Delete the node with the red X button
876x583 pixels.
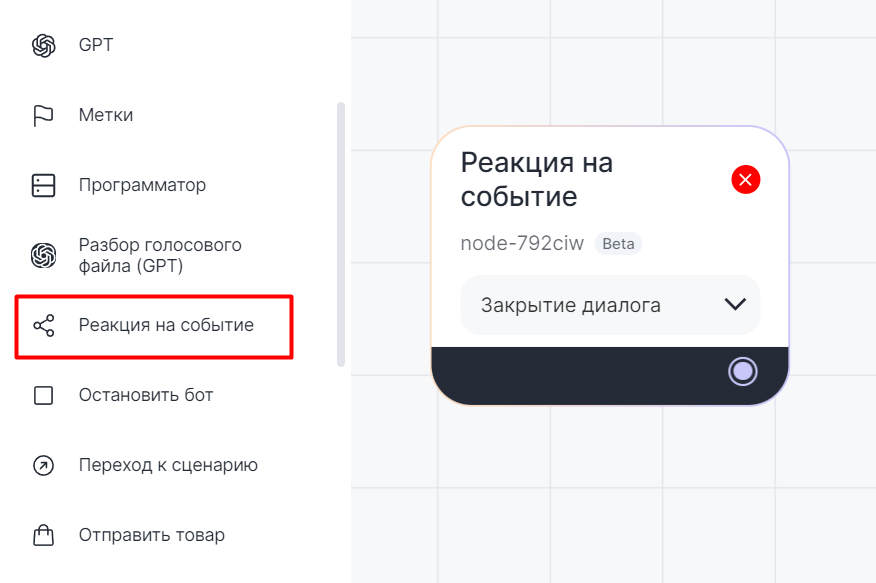[x=746, y=180]
